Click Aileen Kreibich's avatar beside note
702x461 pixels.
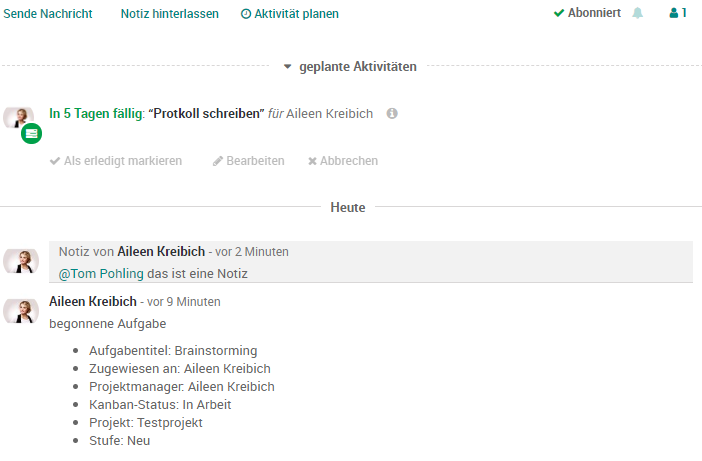[x=21, y=261]
